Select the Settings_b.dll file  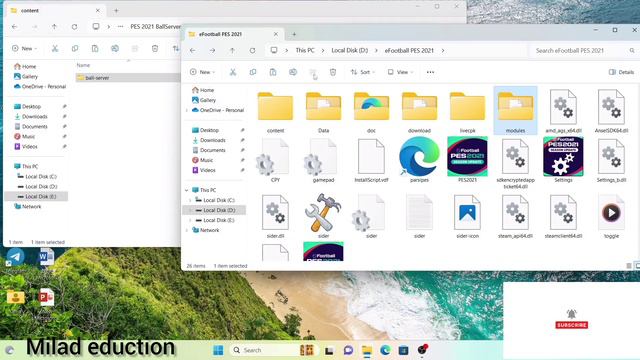coord(611,160)
